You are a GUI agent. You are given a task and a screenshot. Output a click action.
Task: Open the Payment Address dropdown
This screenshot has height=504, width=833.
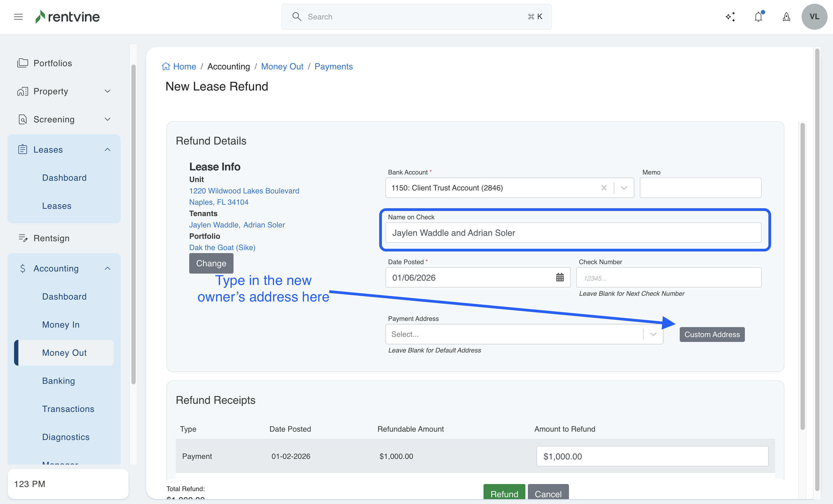point(653,334)
